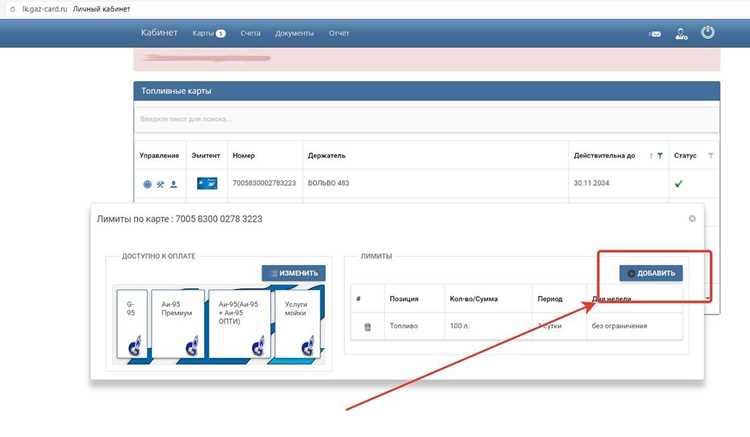Open the user profile icon in header
Viewport: 750px width, 437px height.
pyautogui.click(x=681, y=33)
